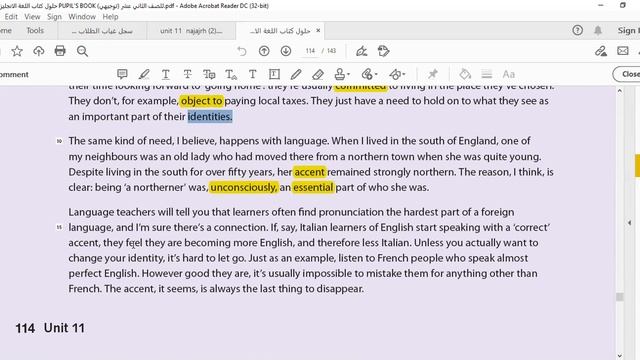
Task: Select the underline text tool
Action: click(166, 74)
